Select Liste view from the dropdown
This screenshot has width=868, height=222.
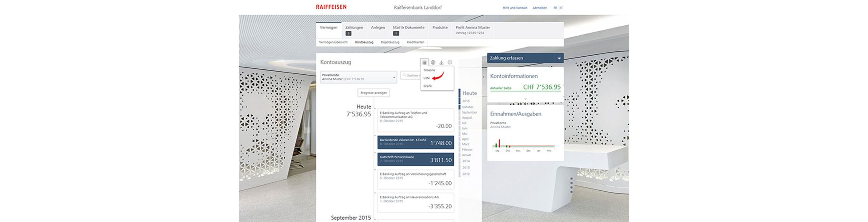[x=427, y=78]
